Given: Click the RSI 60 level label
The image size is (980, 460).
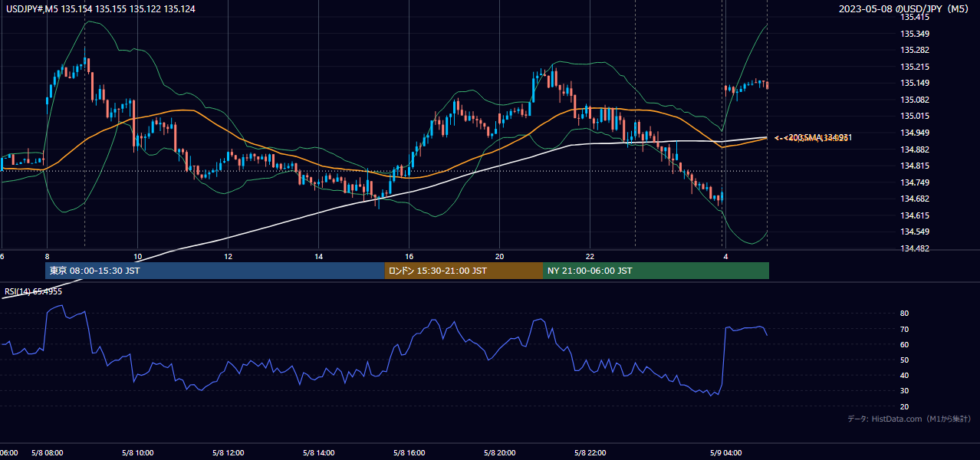Looking at the screenshot, I should 905,344.
